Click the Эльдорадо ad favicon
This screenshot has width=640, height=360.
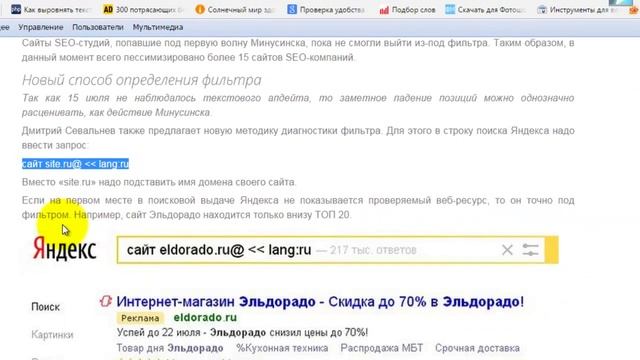(x=106, y=301)
